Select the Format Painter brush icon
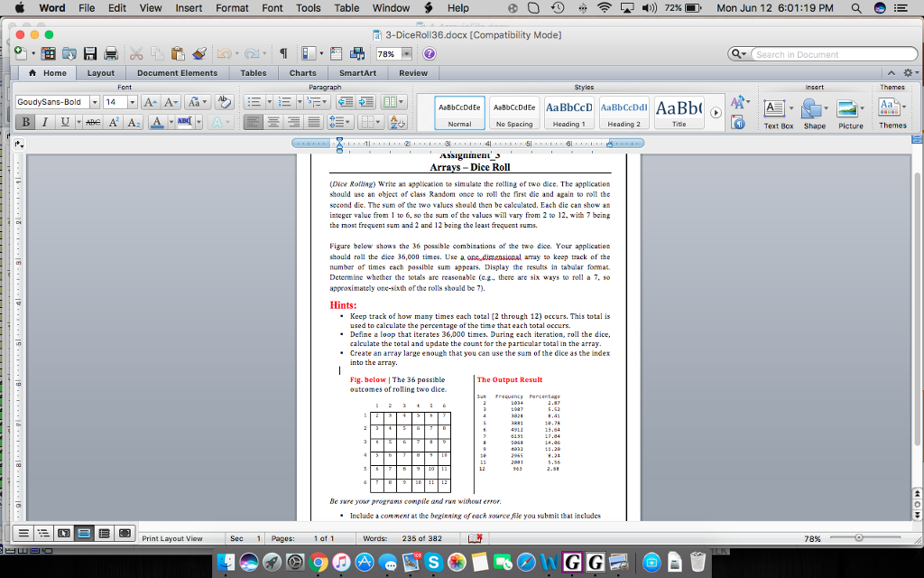This screenshot has width=924, height=578. [x=197, y=51]
